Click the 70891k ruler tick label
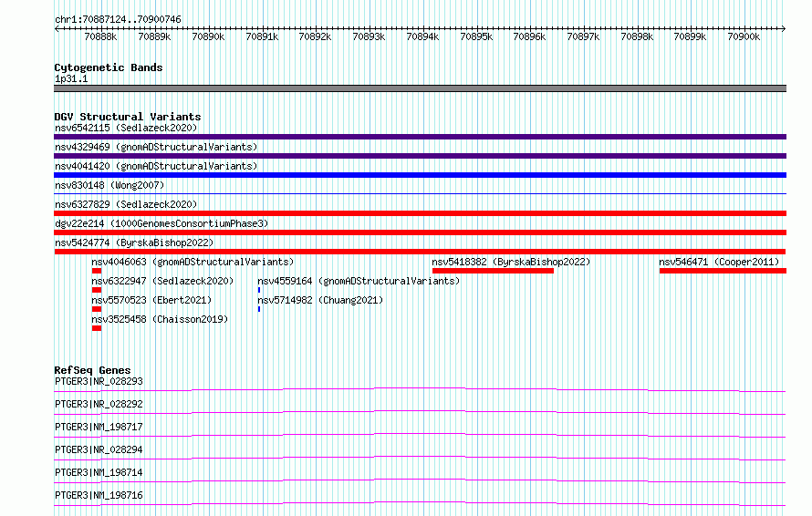Screen dimensions: 812x516 (x=262, y=36)
